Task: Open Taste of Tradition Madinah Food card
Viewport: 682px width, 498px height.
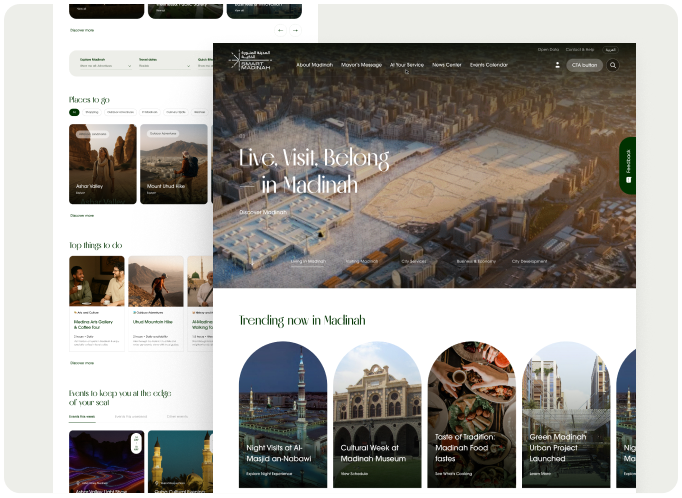Action: point(471,414)
